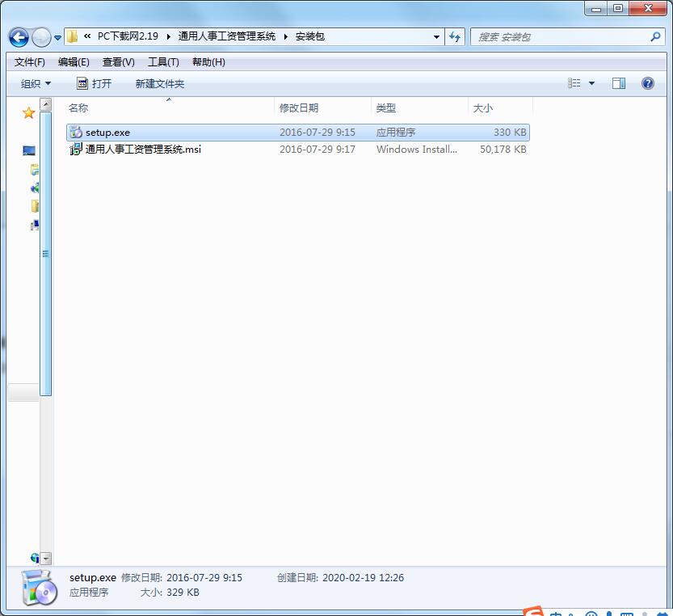Sort by the 修改日期 column header

322,108
